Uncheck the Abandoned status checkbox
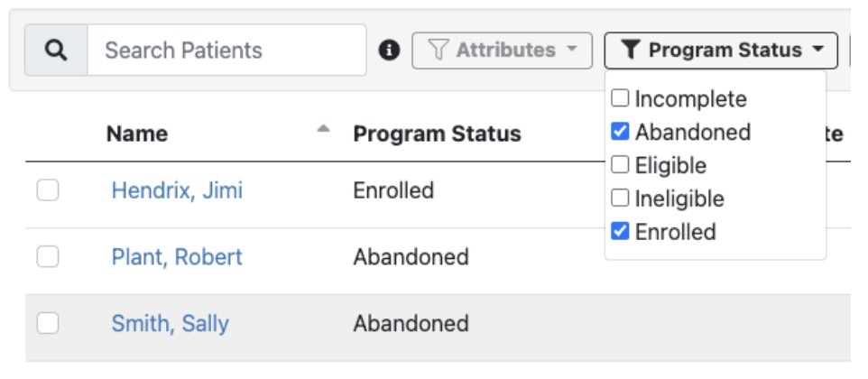Viewport: 868px width, 379px height. (620, 132)
